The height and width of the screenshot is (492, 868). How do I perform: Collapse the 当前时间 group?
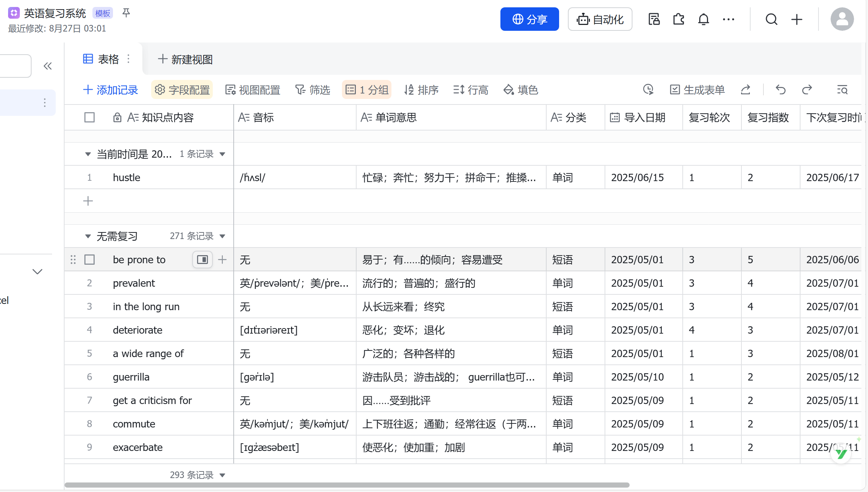[88, 154]
